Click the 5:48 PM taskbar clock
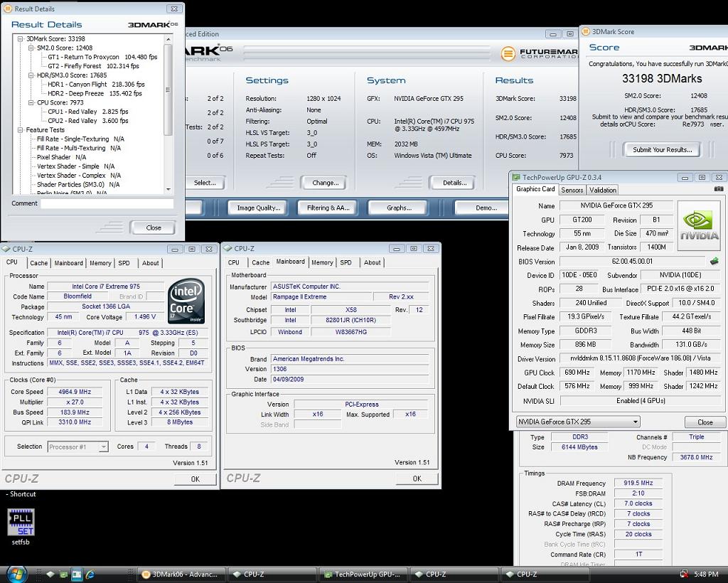 tap(706, 574)
